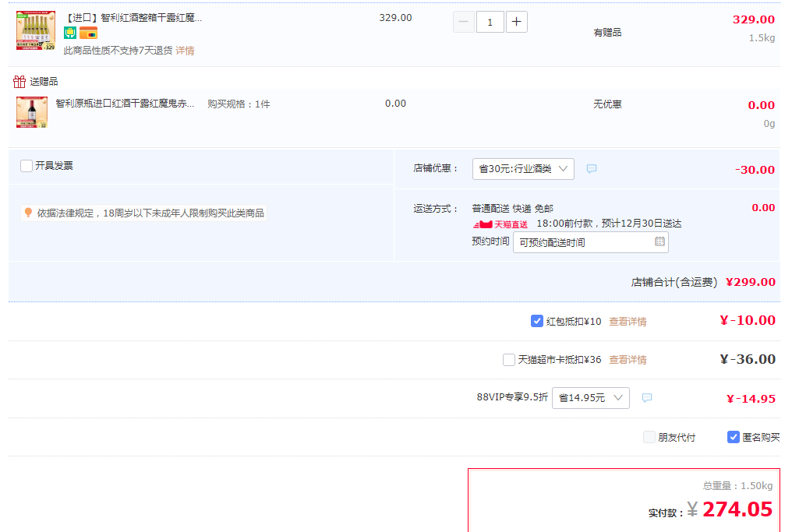This screenshot has width=792, height=532.
Task: Open 查看详情 link for red packet deduction
Action: pyautogui.click(x=628, y=322)
